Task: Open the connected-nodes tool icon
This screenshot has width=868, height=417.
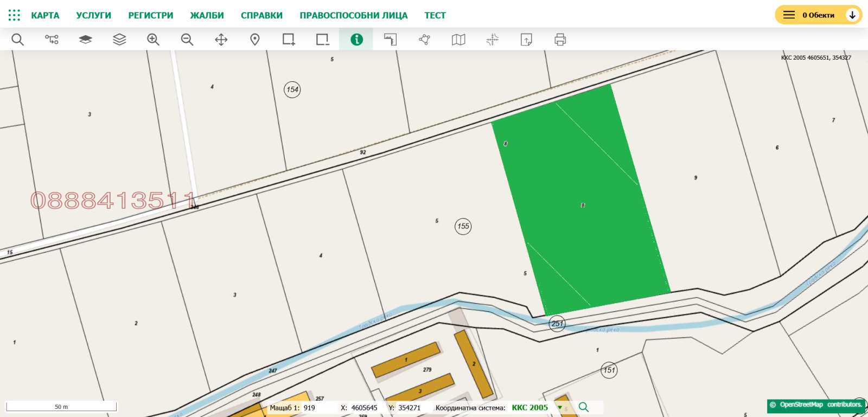Action: click(x=52, y=40)
